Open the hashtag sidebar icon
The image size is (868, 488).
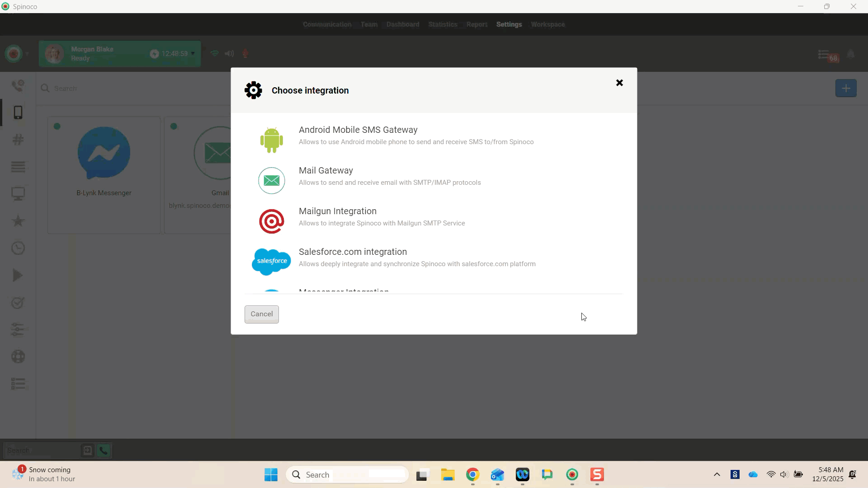(18, 140)
